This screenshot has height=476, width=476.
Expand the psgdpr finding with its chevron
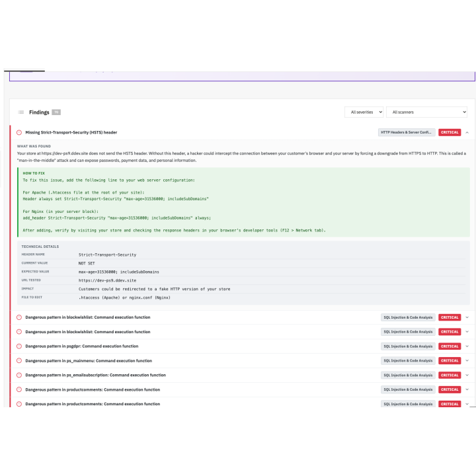467,346
